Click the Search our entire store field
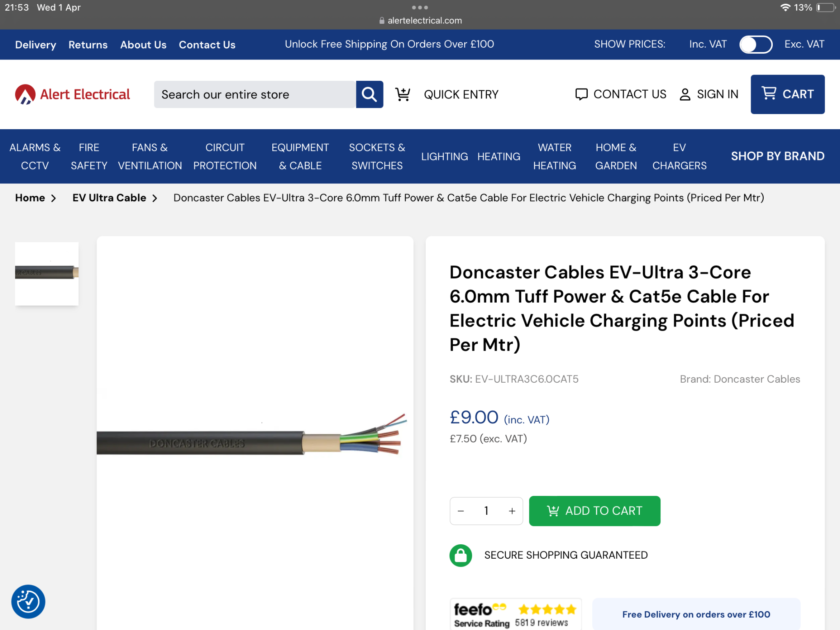This screenshot has height=630, width=840. point(255,94)
